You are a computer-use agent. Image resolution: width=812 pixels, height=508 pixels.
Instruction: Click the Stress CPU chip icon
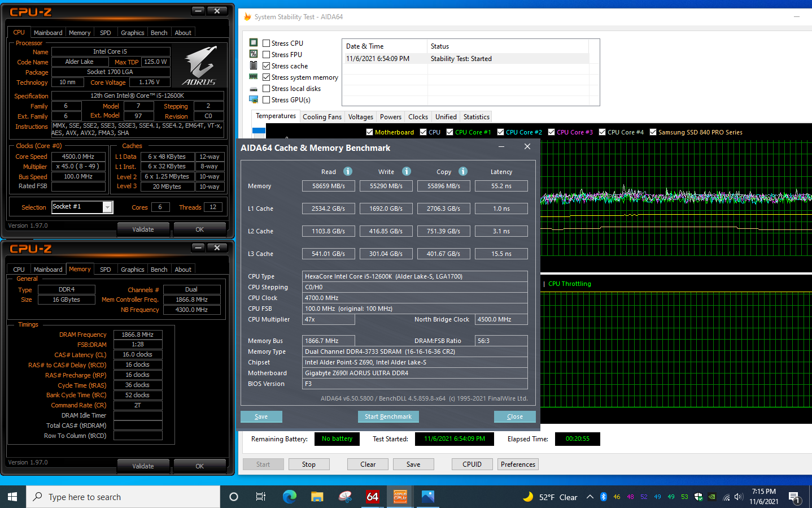[x=254, y=43]
